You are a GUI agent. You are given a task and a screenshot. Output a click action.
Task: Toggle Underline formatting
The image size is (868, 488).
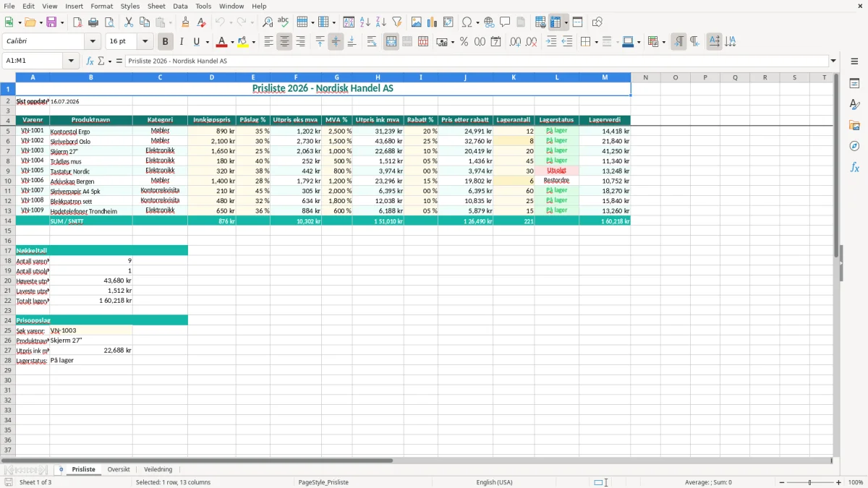[197, 42]
